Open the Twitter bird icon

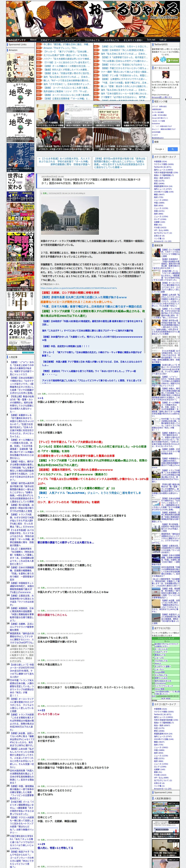pyautogui.click(x=163, y=59)
